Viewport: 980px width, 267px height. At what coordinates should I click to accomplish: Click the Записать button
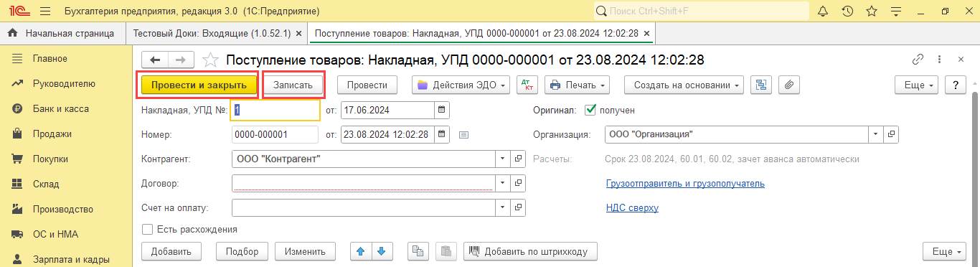click(293, 85)
